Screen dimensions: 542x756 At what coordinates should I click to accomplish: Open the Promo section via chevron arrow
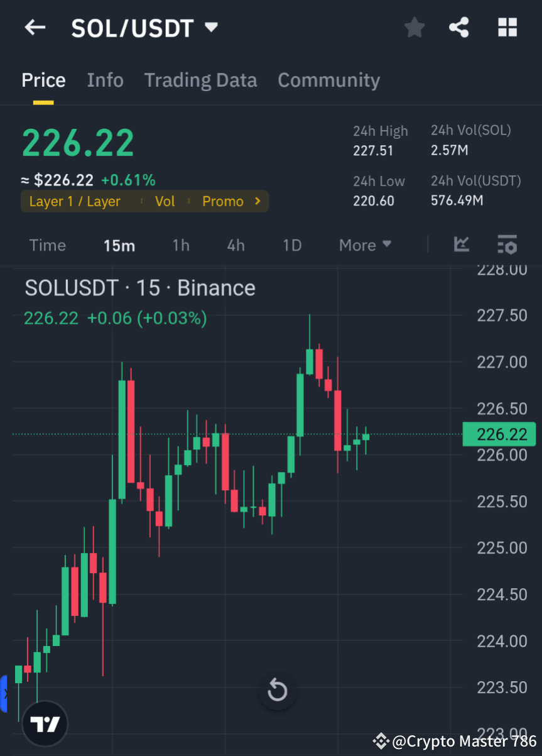(257, 201)
